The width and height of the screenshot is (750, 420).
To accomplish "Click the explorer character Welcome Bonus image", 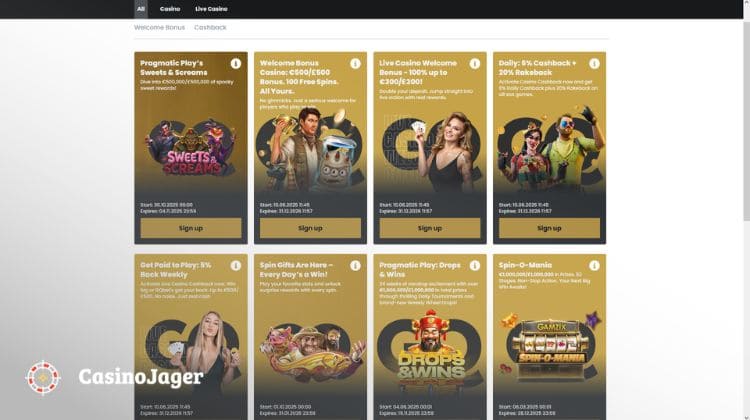I will [310, 148].
